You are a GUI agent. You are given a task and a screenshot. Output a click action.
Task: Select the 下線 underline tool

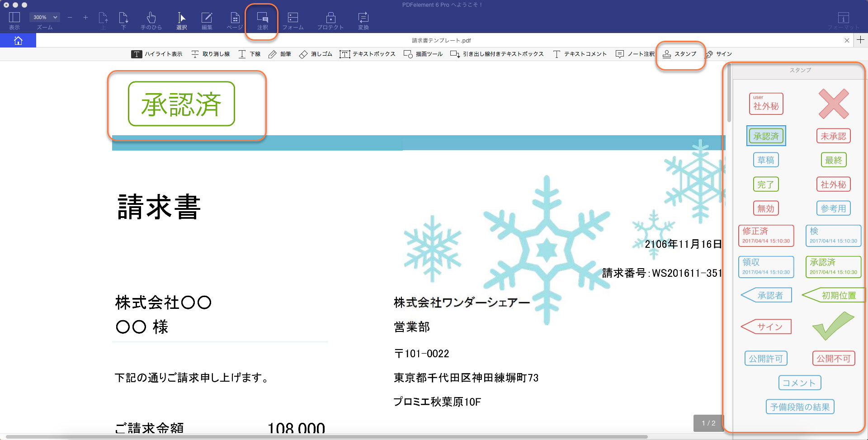coord(249,54)
